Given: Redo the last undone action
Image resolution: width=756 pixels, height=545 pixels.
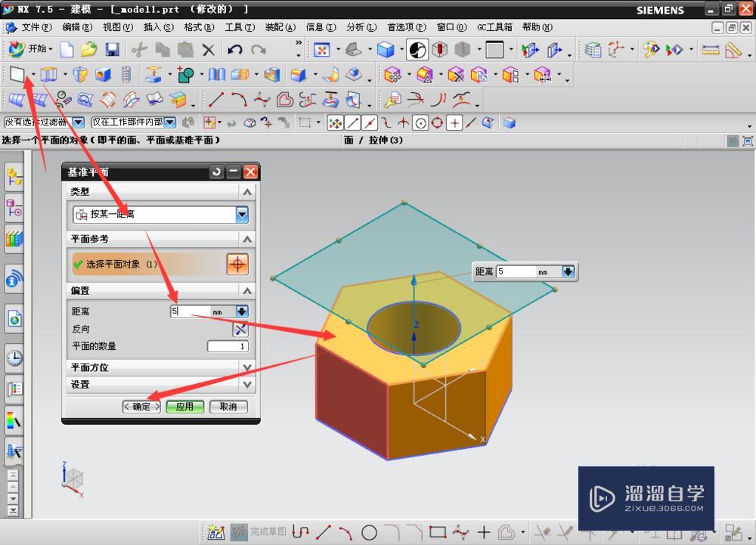Looking at the screenshot, I should [x=259, y=50].
